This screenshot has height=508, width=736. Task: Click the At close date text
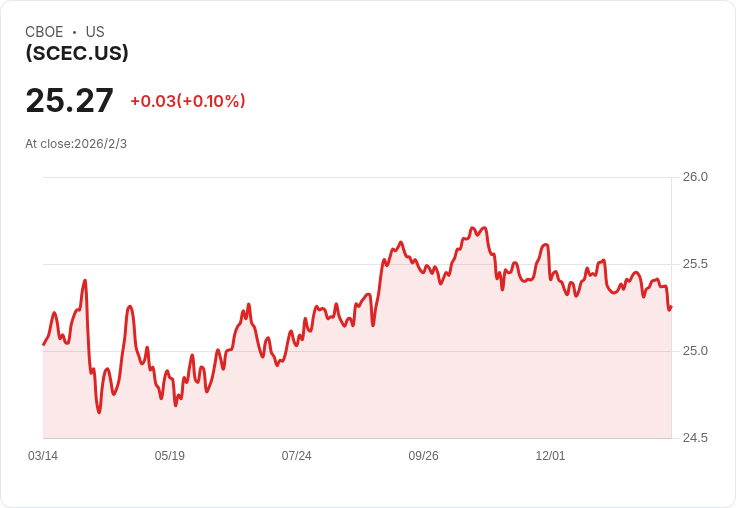tap(76, 144)
